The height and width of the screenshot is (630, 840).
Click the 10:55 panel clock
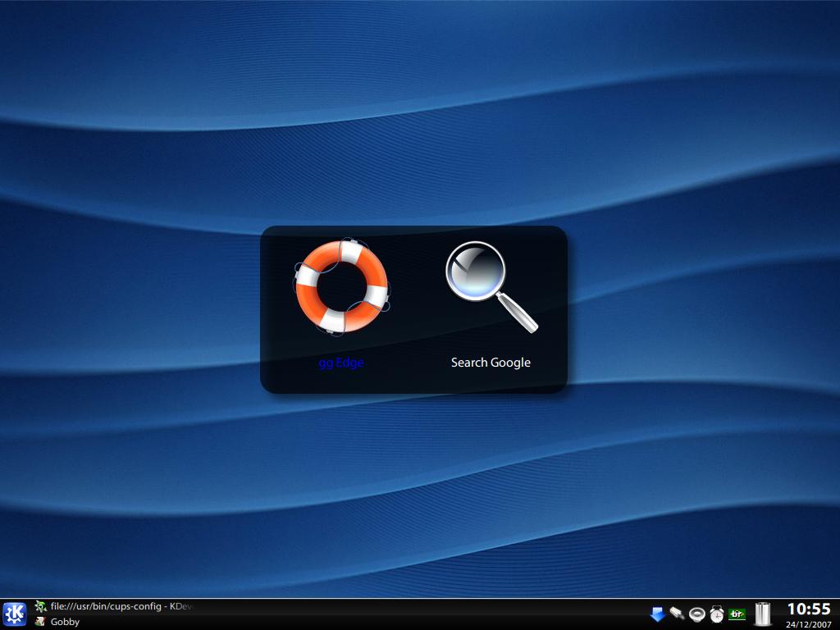(x=809, y=609)
